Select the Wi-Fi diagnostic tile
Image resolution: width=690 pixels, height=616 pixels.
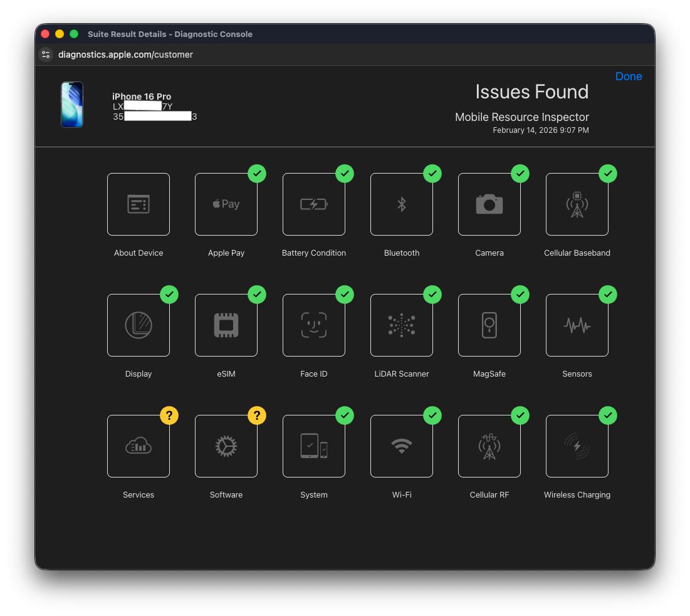click(x=402, y=446)
